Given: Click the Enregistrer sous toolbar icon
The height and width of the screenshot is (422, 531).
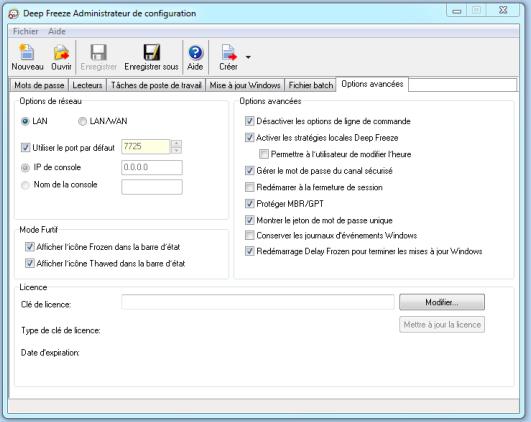Looking at the screenshot, I should 151,52.
